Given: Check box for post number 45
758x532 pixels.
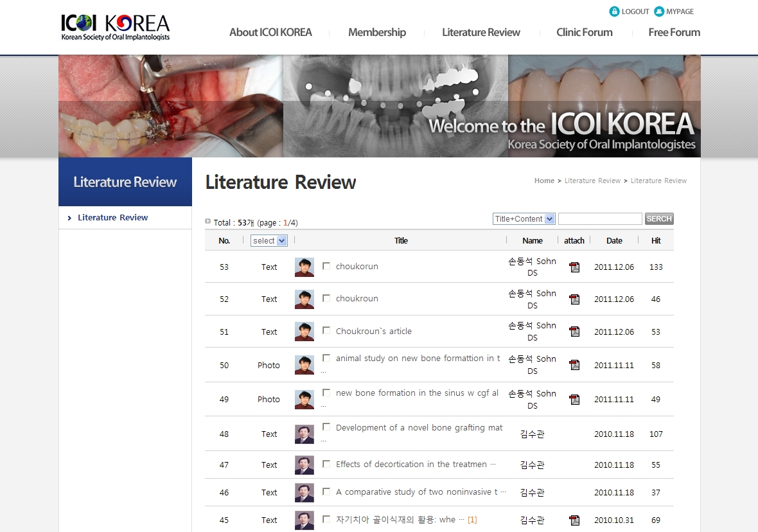Looking at the screenshot, I should coord(326,519).
